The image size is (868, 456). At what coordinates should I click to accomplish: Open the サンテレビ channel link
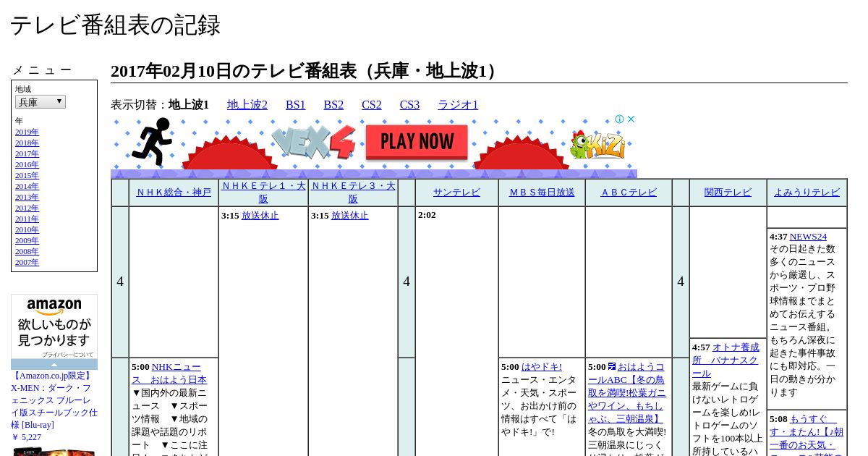pyautogui.click(x=456, y=193)
